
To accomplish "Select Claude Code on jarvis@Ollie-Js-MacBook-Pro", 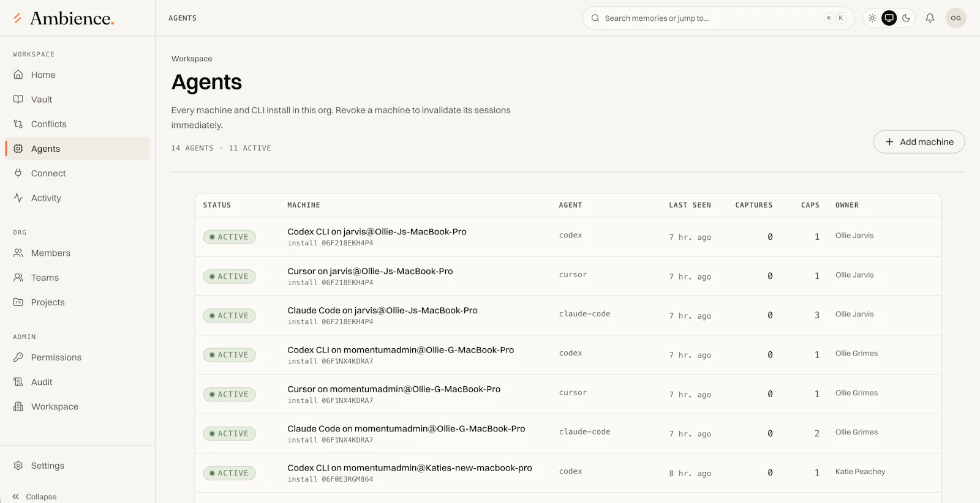I will point(382,310).
